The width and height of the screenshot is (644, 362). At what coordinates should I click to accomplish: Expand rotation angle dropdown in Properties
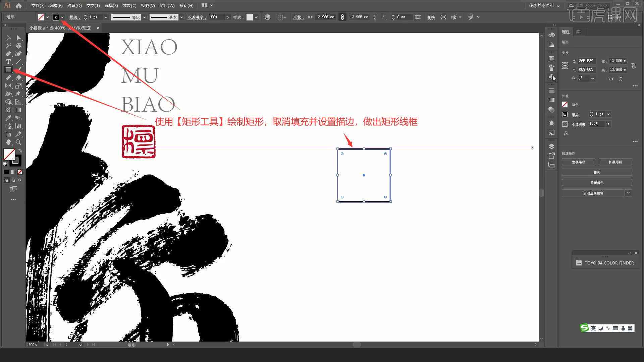click(593, 78)
